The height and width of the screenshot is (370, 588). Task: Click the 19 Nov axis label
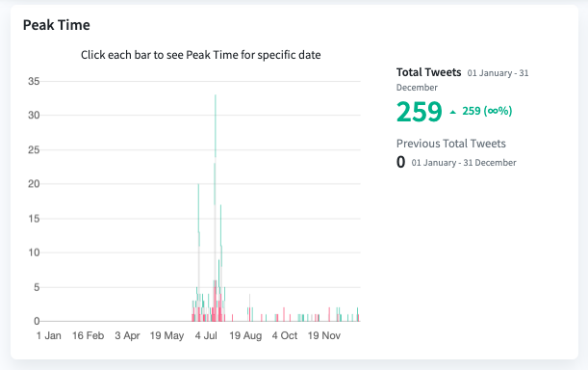tap(324, 335)
